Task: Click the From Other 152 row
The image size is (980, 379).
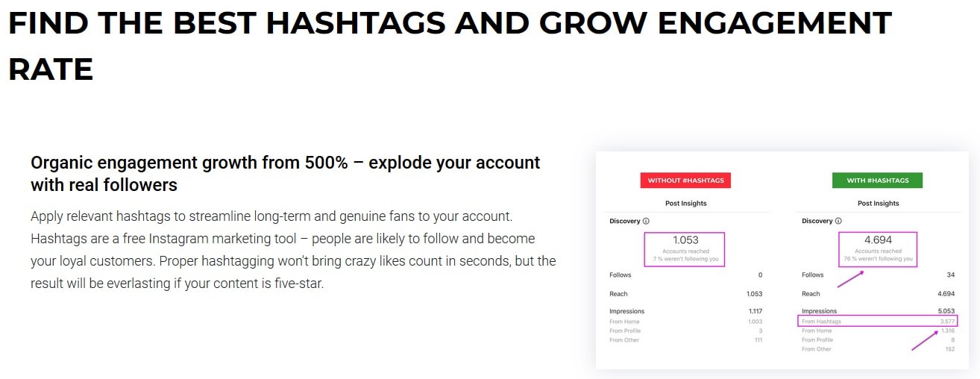Action: pos(878,349)
